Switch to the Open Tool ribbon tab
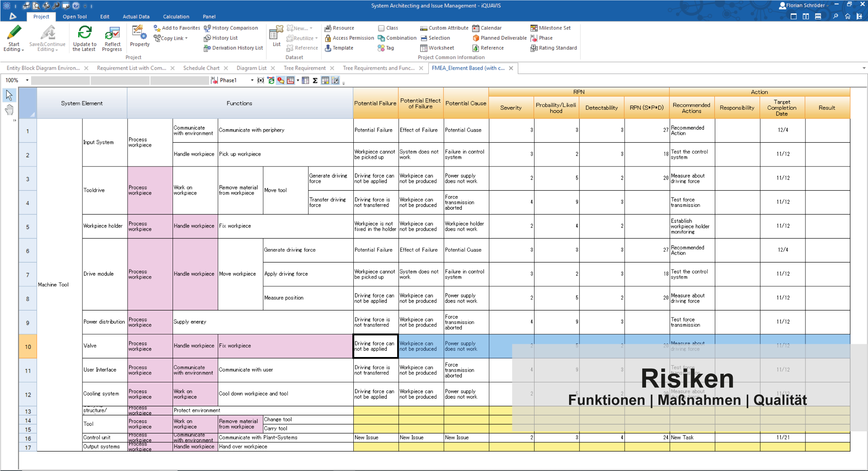868x471 pixels. click(x=75, y=16)
